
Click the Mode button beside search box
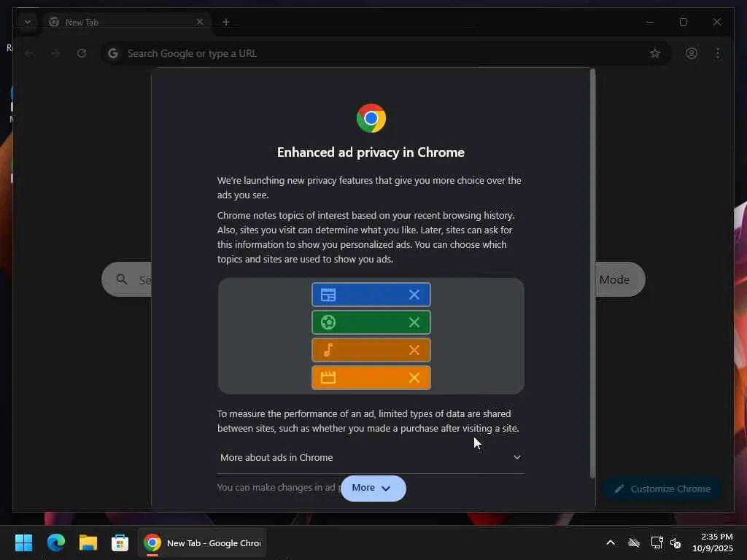pos(620,279)
